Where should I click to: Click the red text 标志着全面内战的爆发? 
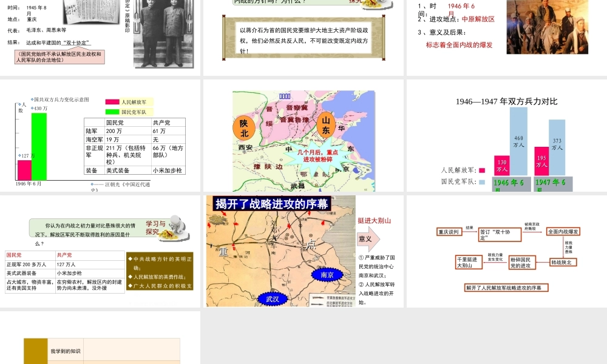pos(459,45)
